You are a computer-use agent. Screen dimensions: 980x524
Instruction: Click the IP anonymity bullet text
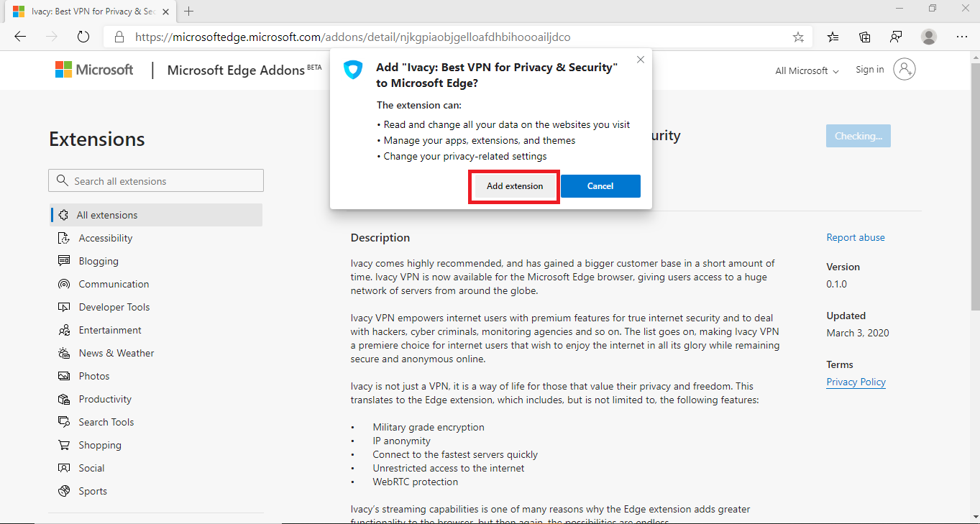coord(401,441)
